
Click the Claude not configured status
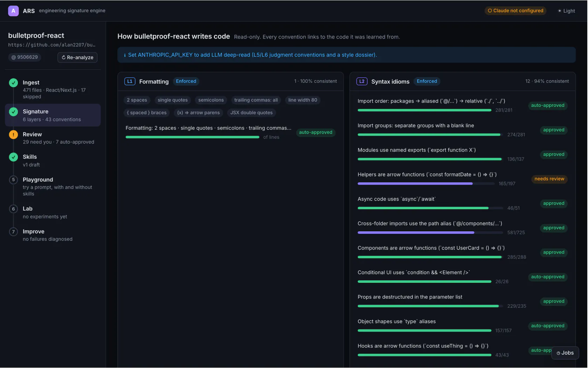[x=515, y=11]
